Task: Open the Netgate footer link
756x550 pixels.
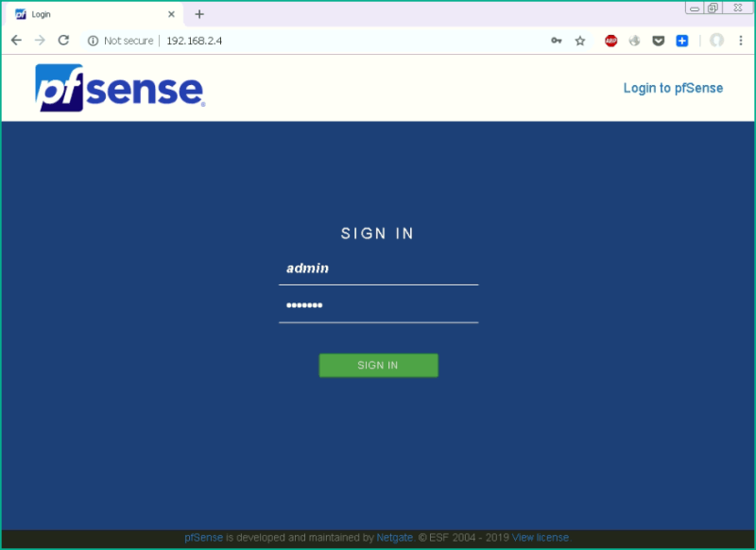Action: tap(394, 538)
